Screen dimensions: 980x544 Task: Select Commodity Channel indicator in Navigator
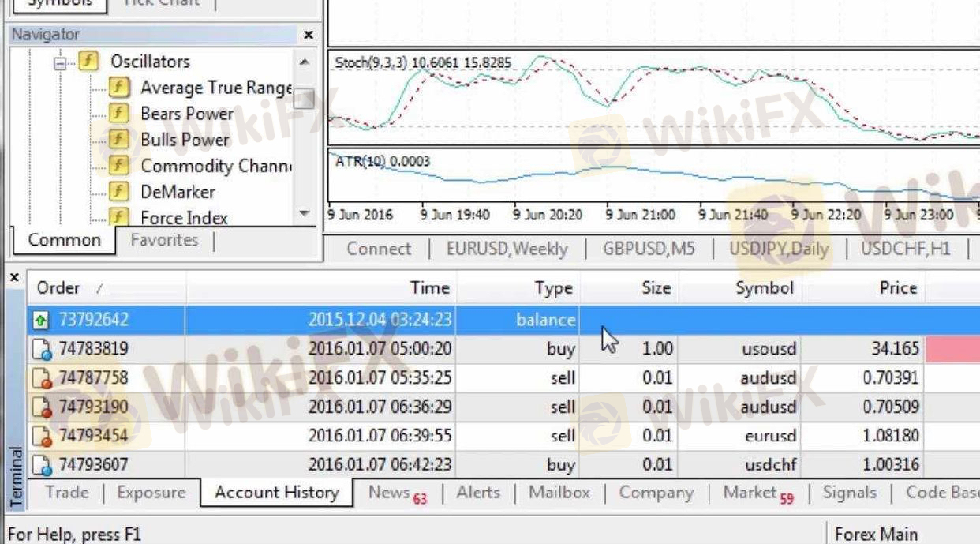pos(215,166)
